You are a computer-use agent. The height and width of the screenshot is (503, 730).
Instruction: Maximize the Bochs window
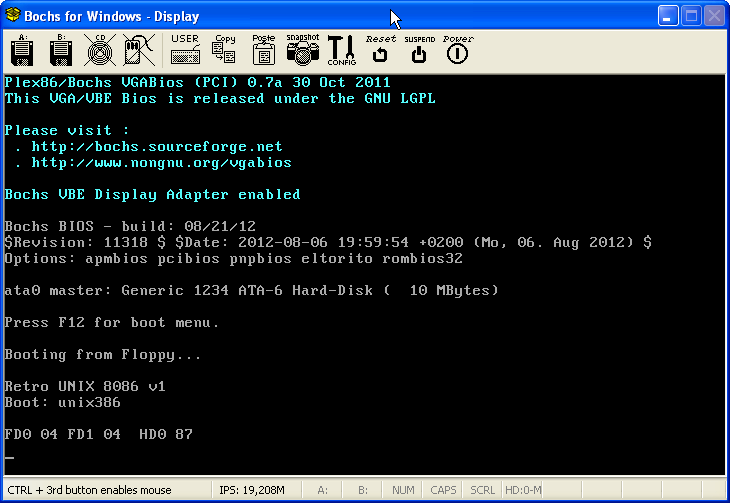click(691, 16)
